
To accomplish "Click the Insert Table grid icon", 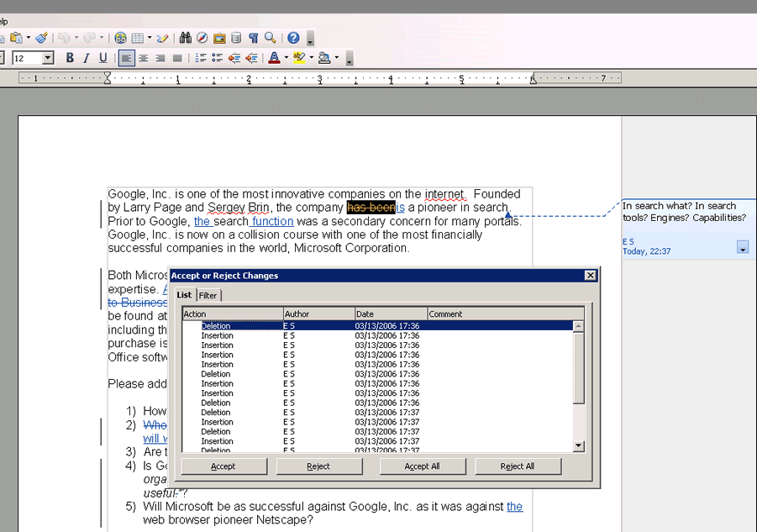I will click(138, 38).
